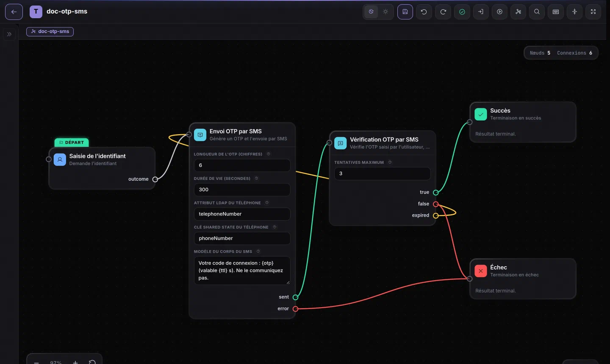Save the flow with the floppy disk icon
610x364 pixels.
[x=405, y=12]
